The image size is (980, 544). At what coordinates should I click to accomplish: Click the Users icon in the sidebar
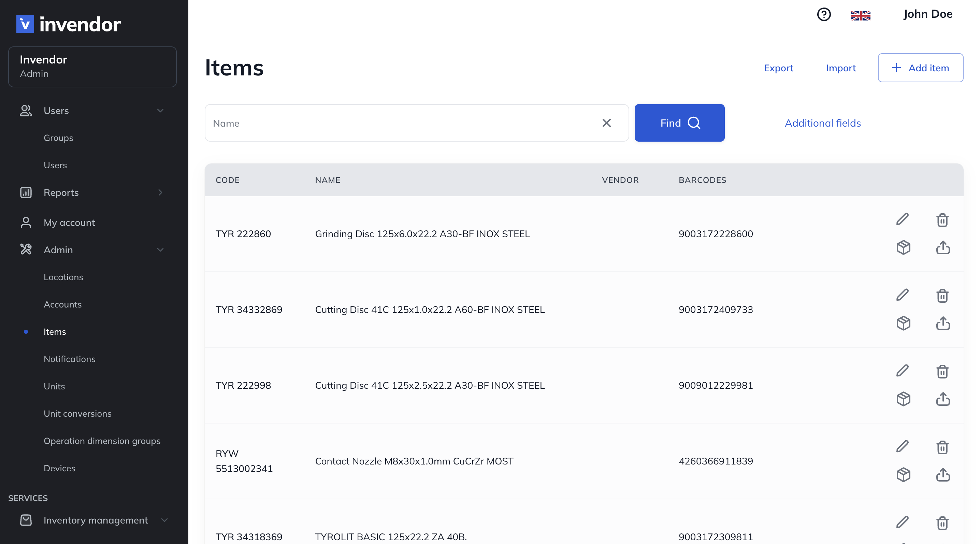coord(26,111)
